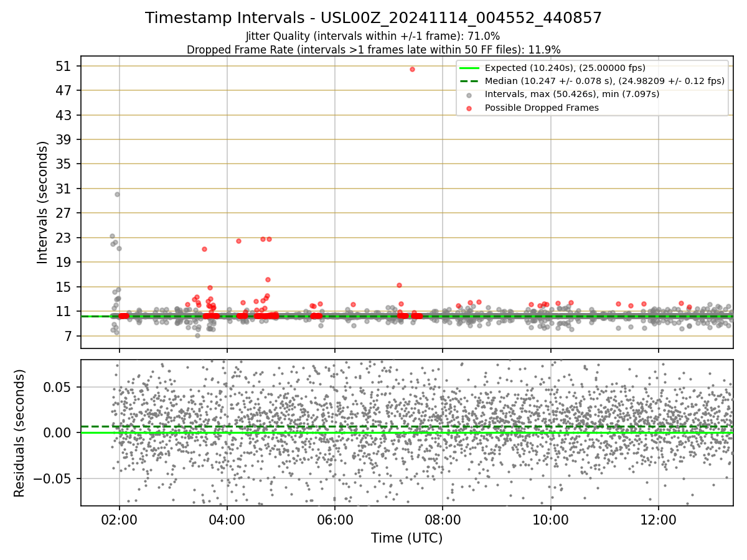This screenshot has height=560, width=747.
Task: Click the solid green line sample in legend
Action: (470, 68)
